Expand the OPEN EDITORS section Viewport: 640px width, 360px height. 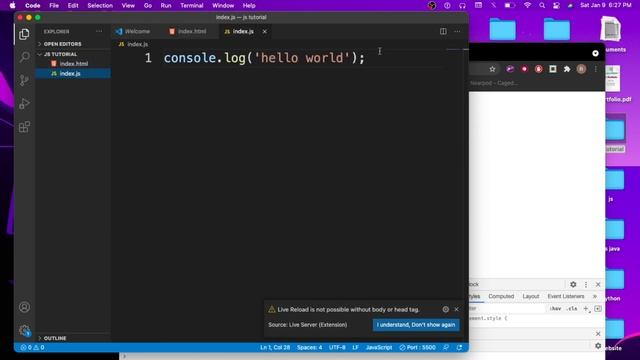tap(62, 44)
